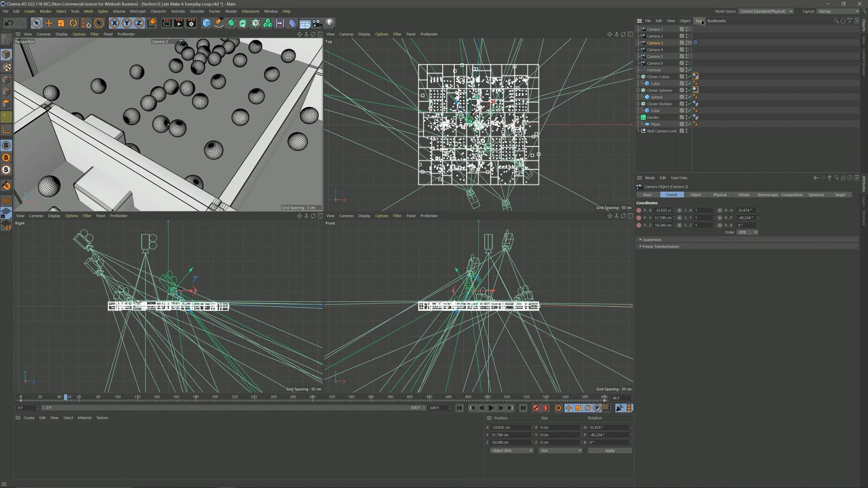This screenshot has width=868, height=488.
Task: Click the Undo arrow icon
Action: [9, 23]
